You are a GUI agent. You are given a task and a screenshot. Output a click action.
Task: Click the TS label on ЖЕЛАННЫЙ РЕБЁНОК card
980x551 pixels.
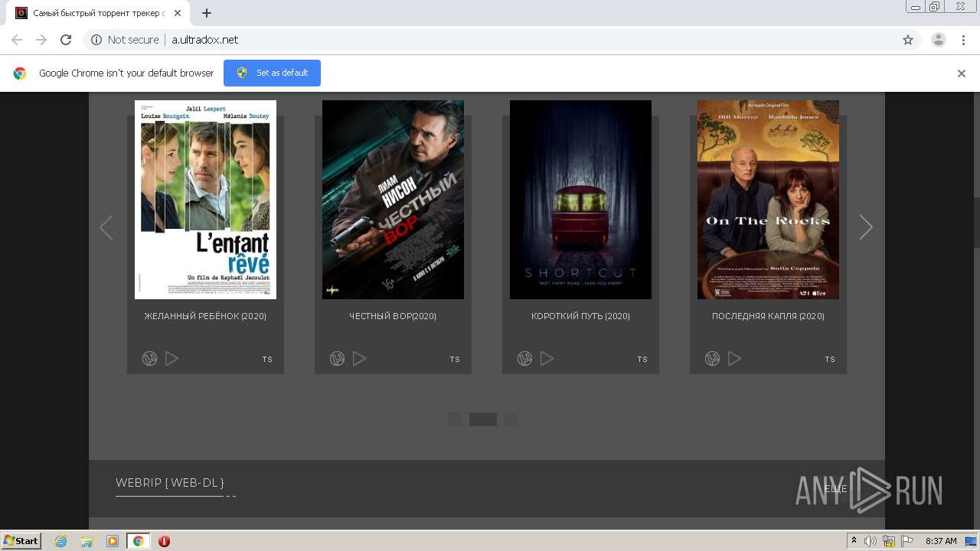tap(267, 360)
